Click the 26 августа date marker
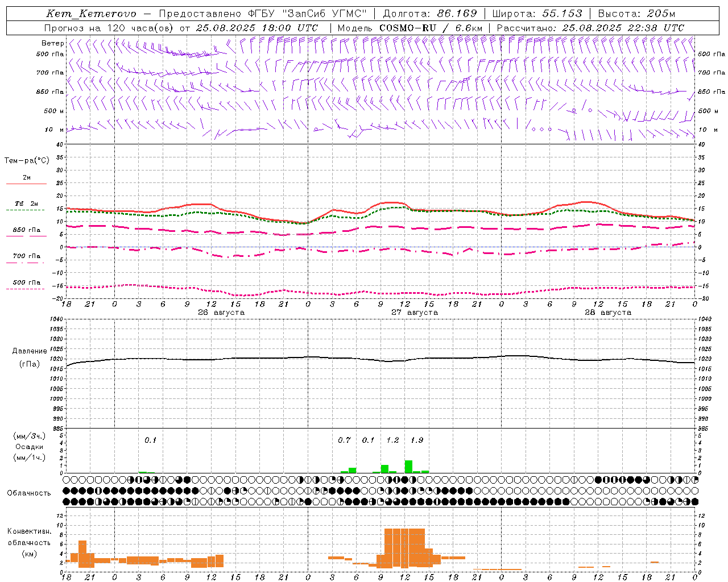 tap(221, 313)
